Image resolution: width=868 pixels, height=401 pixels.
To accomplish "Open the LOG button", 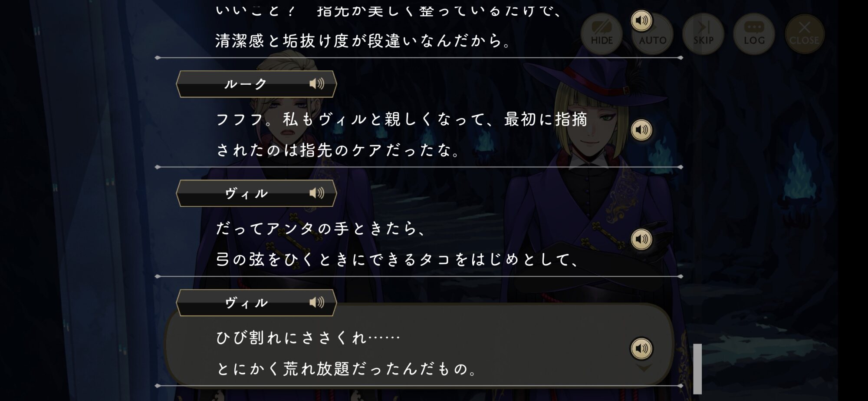I will click(x=754, y=34).
